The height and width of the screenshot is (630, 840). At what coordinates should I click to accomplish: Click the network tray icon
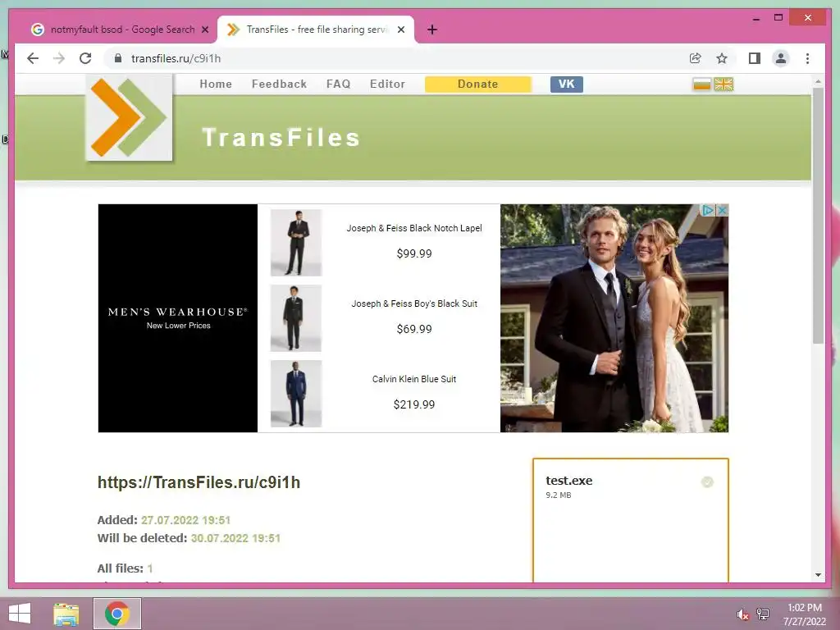click(763, 614)
